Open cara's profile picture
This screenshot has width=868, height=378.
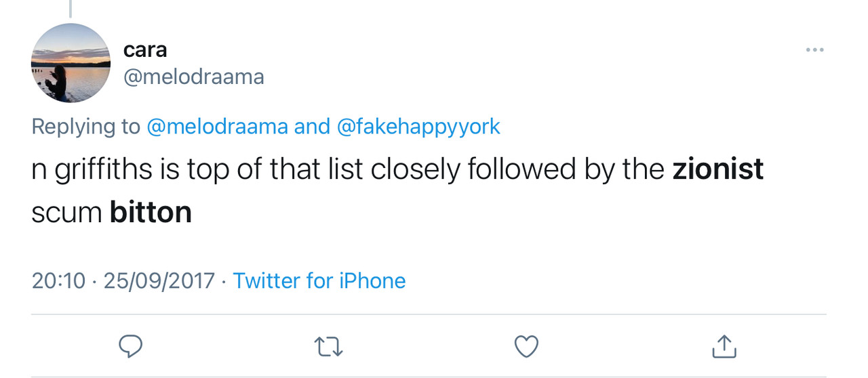[x=71, y=63]
